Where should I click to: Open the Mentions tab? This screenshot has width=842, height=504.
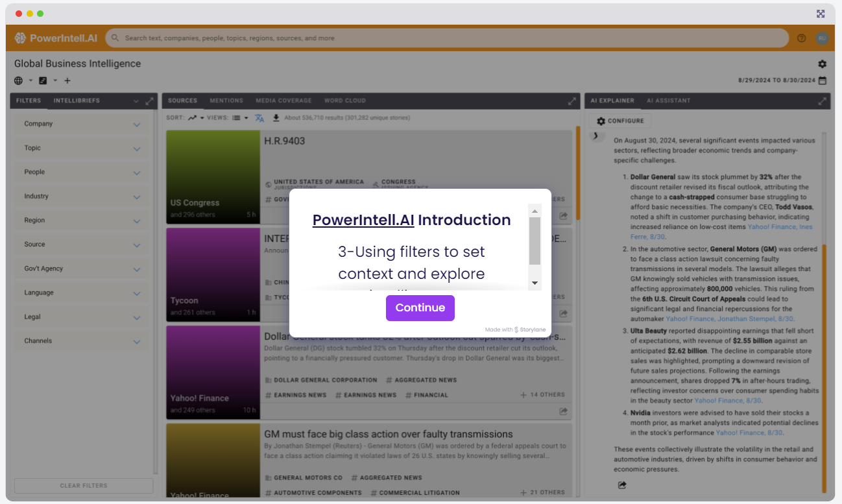point(226,101)
